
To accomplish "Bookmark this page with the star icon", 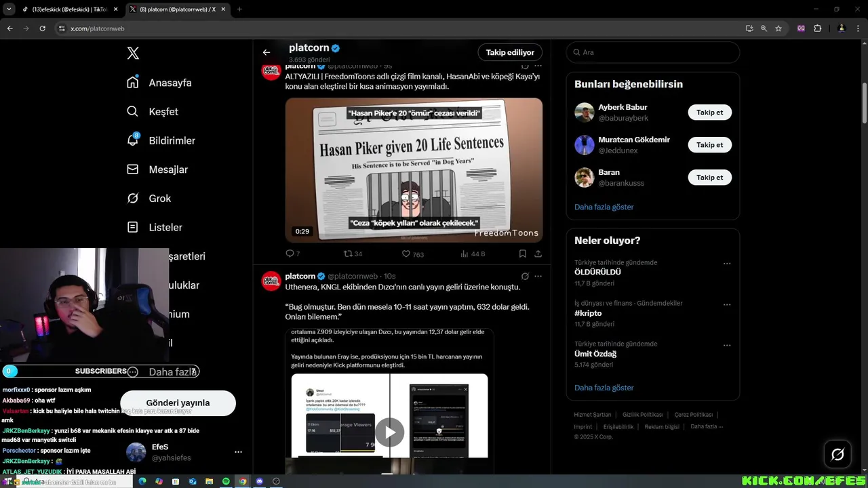I will tap(778, 28).
